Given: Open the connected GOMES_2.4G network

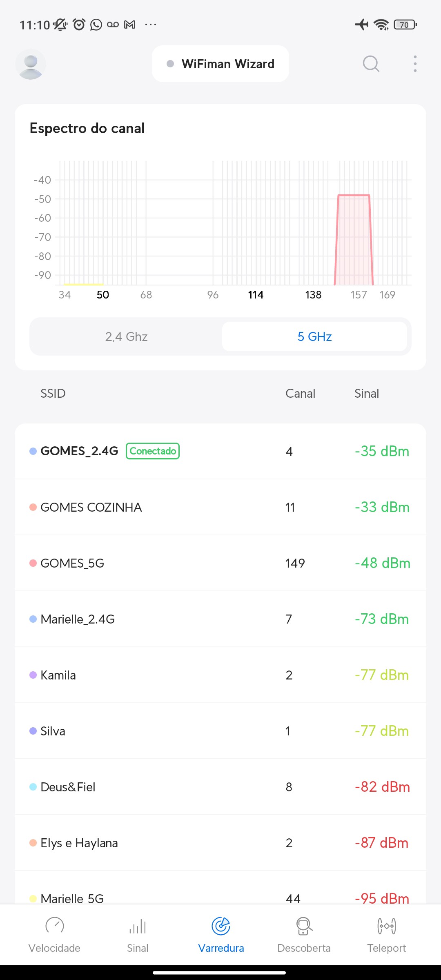Looking at the screenshot, I should [x=220, y=451].
